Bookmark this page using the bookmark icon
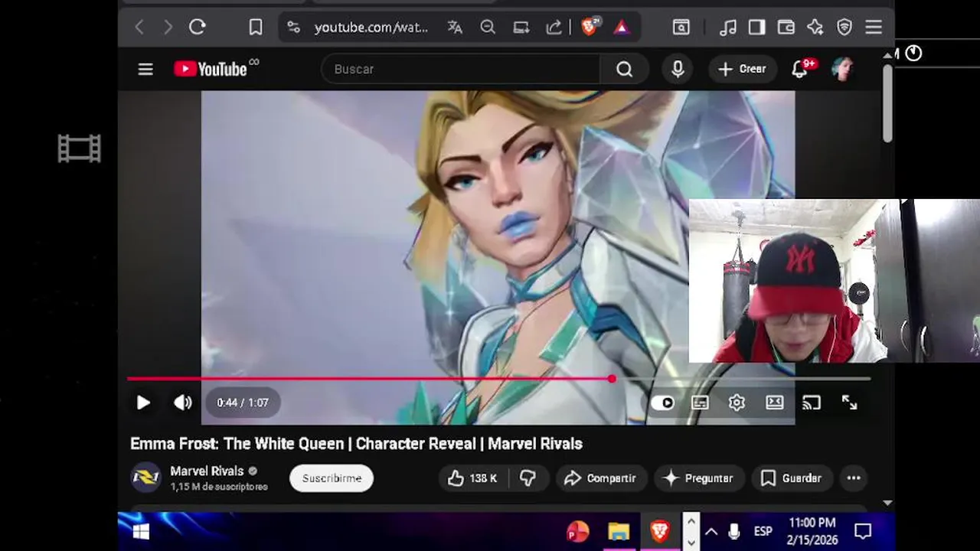 pyautogui.click(x=256, y=28)
